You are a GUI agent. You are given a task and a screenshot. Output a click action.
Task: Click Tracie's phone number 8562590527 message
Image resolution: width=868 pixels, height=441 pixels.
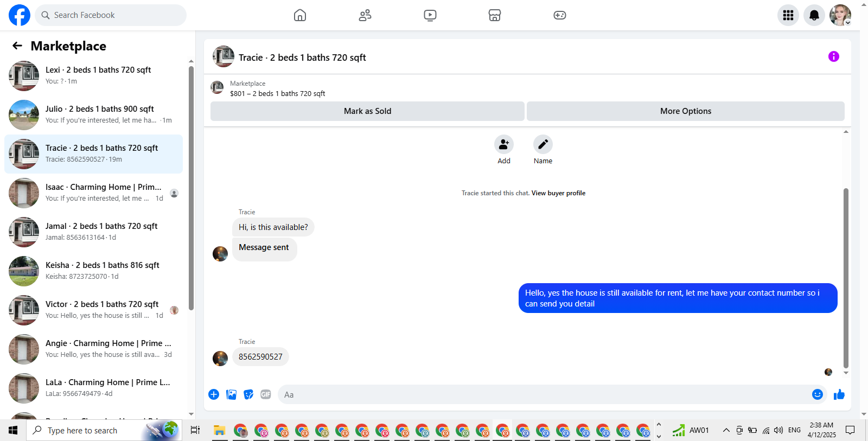point(260,357)
